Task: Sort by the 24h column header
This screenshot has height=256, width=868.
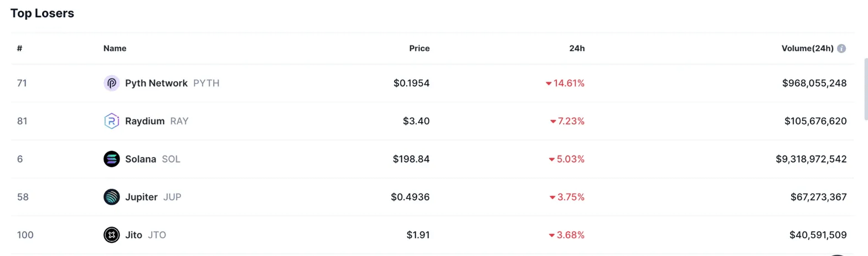Action: tap(577, 49)
